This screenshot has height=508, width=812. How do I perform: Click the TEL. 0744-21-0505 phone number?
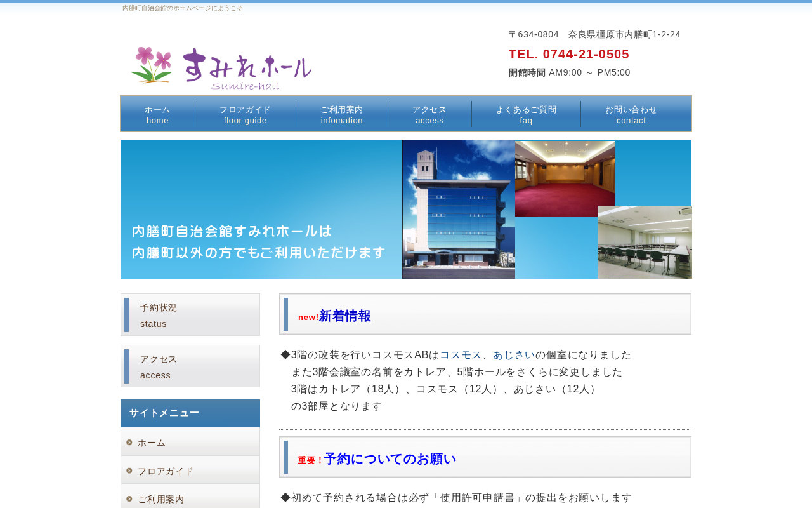point(569,54)
